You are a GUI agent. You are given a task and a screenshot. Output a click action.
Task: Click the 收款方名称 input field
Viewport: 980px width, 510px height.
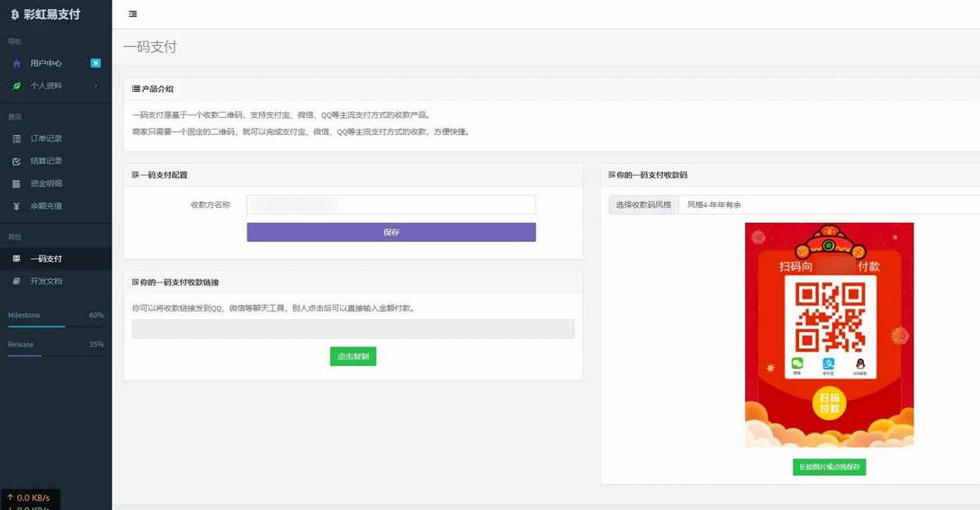[391, 204]
